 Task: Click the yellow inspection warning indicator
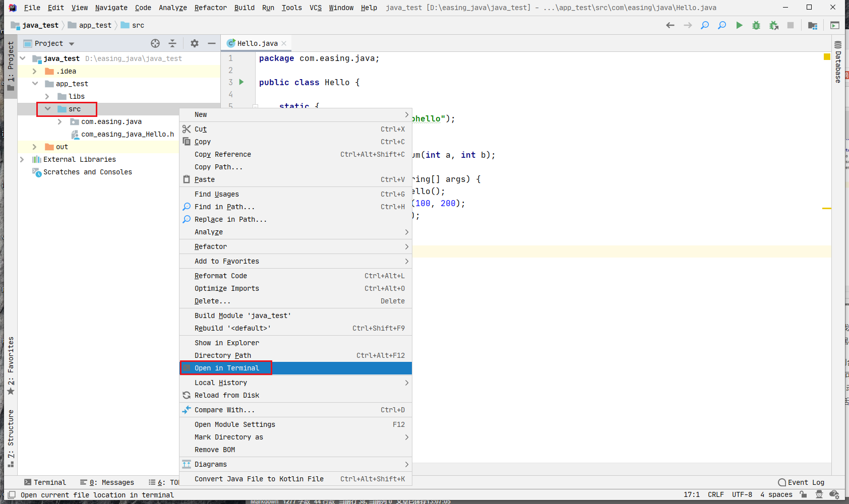click(827, 57)
